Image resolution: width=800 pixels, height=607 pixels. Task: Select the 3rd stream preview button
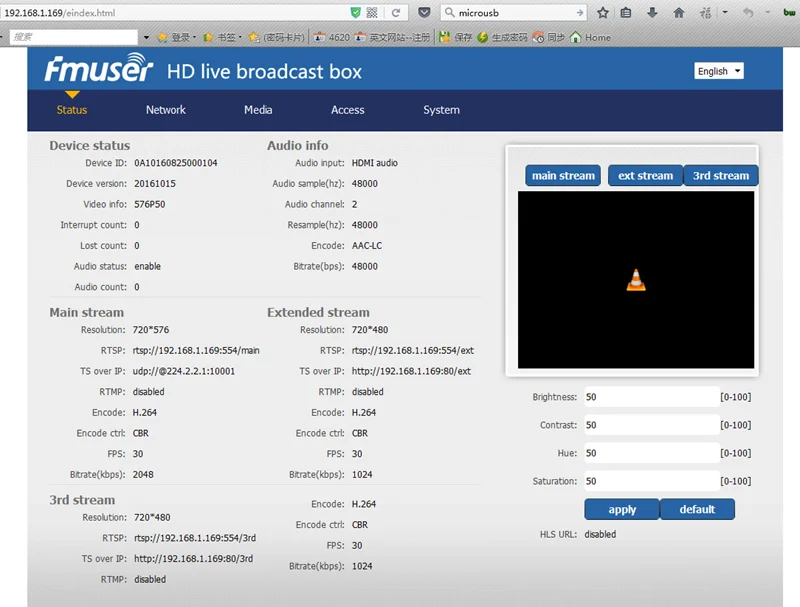click(721, 175)
